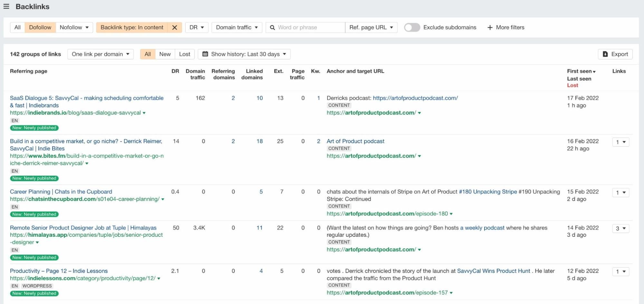Image resolution: width=644 pixels, height=304 pixels.
Task: Click the calendar icon in Show history
Action: [205, 54]
